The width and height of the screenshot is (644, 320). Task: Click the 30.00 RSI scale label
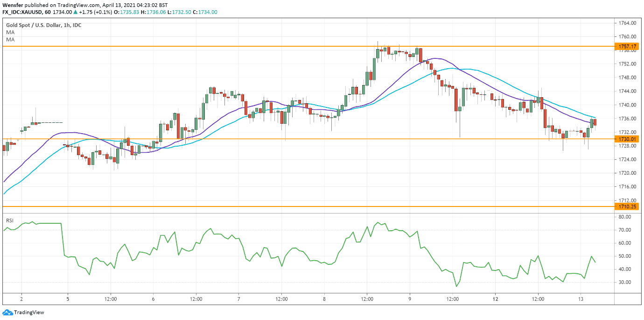[x=626, y=283]
